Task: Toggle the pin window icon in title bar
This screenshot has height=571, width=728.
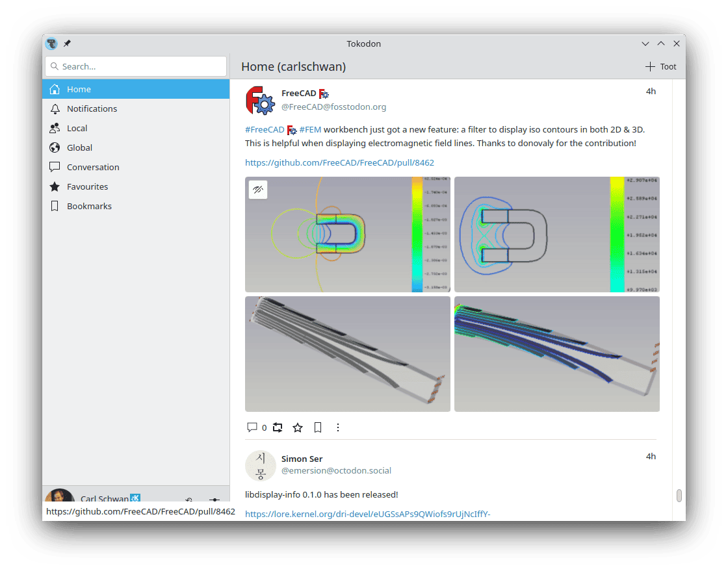Action: [x=68, y=44]
